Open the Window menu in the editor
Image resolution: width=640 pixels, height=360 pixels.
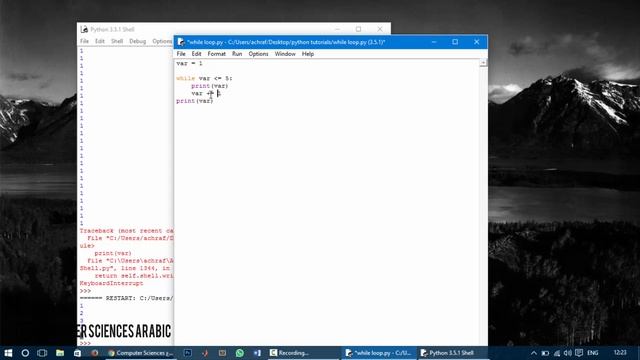click(x=285, y=54)
